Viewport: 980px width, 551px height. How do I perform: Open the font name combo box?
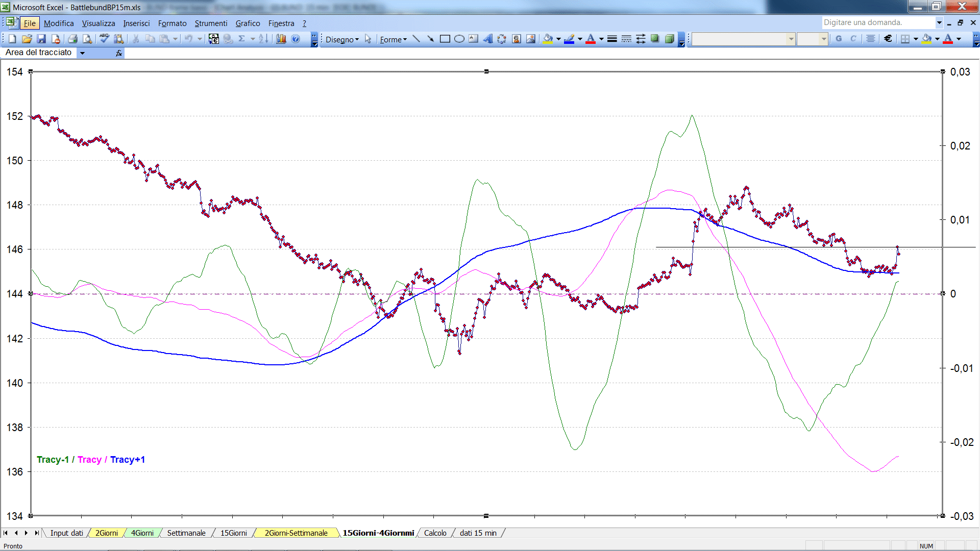(743, 39)
